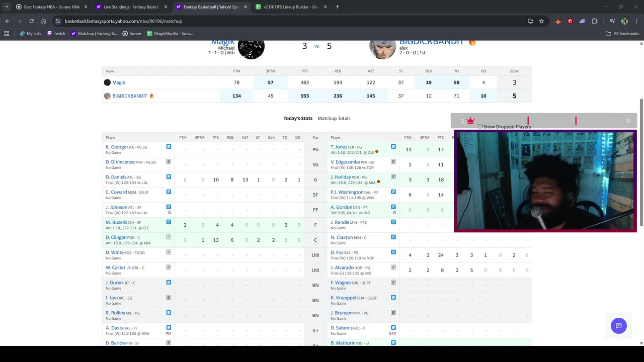Open D. Fox player page
Viewport: 644px width, 362px height.
point(337,252)
